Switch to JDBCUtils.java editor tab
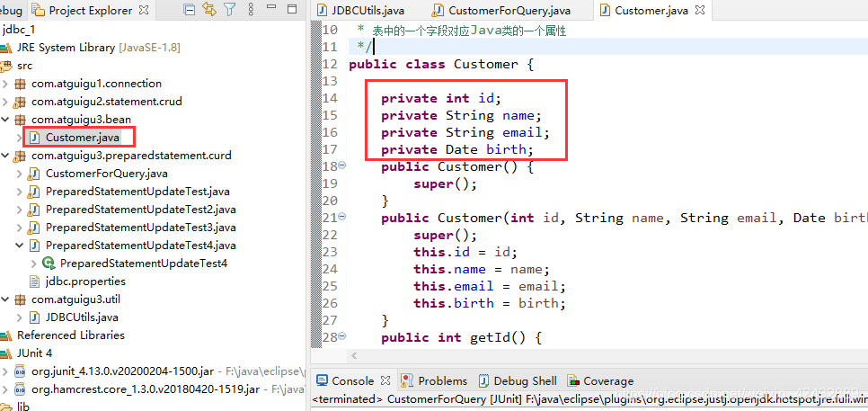This screenshot has width=868, height=411. coord(361,10)
